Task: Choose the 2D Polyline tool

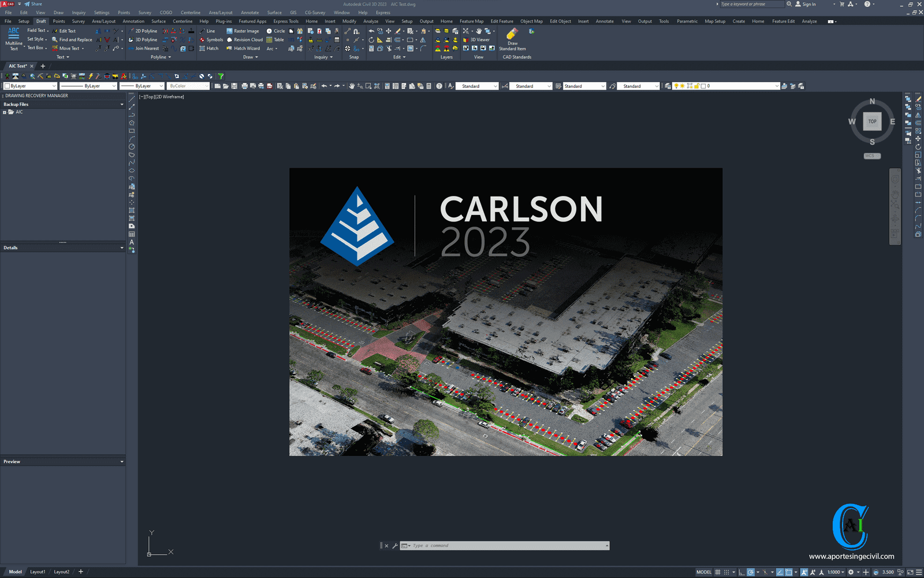Action: (x=143, y=31)
